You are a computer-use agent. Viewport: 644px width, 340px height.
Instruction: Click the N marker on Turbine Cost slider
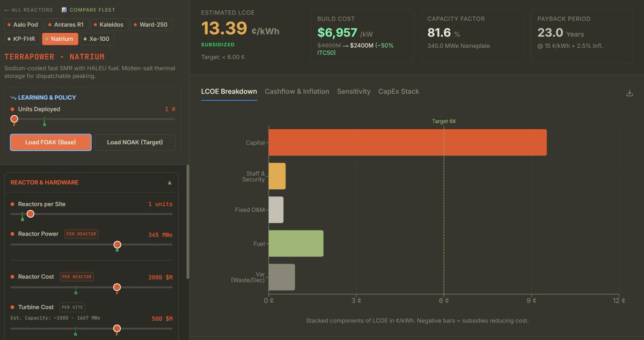coord(76,334)
